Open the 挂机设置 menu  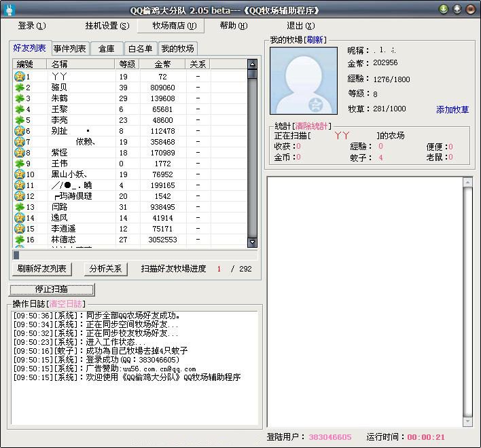tap(107, 26)
